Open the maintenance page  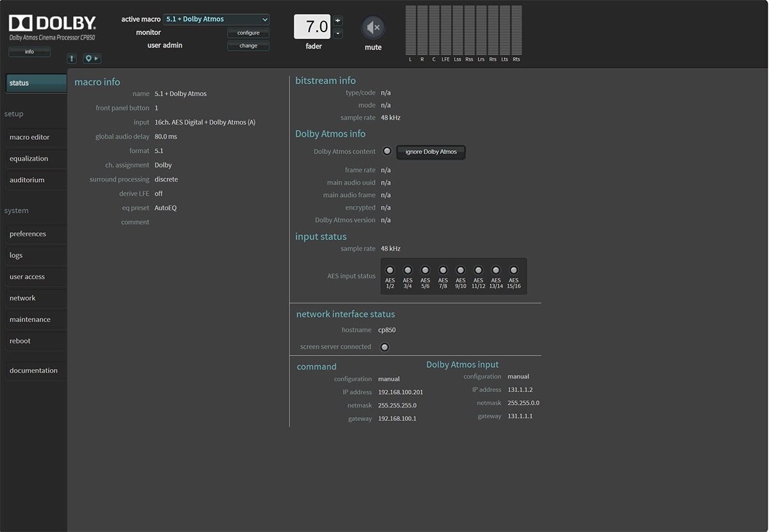[36, 320]
